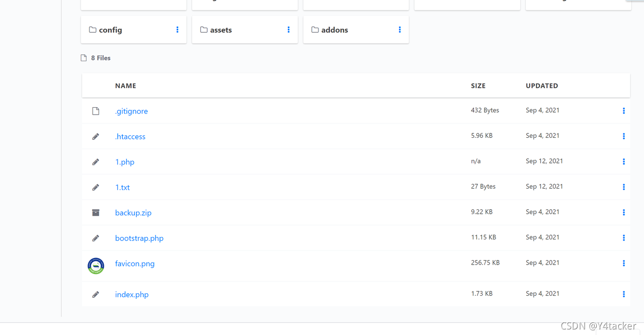Sort files by the NAME column
Image resolution: width=644 pixels, height=335 pixels.
pyautogui.click(x=126, y=86)
